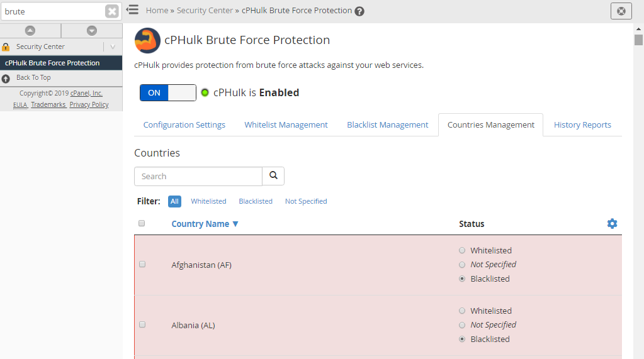Viewport: 644px width, 359px height.
Task: Focus the countries Search input field
Action: click(x=198, y=176)
